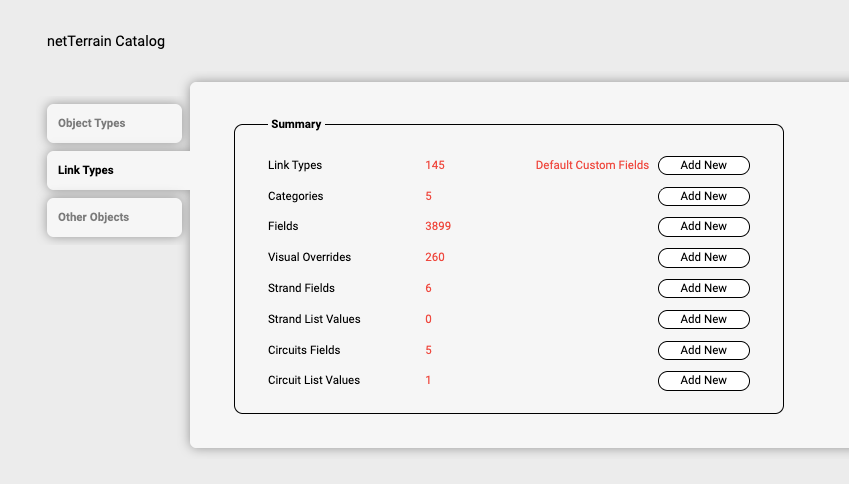Image resolution: width=849 pixels, height=484 pixels.
Task: Add a new Strand Field
Action: (x=703, y=289)
